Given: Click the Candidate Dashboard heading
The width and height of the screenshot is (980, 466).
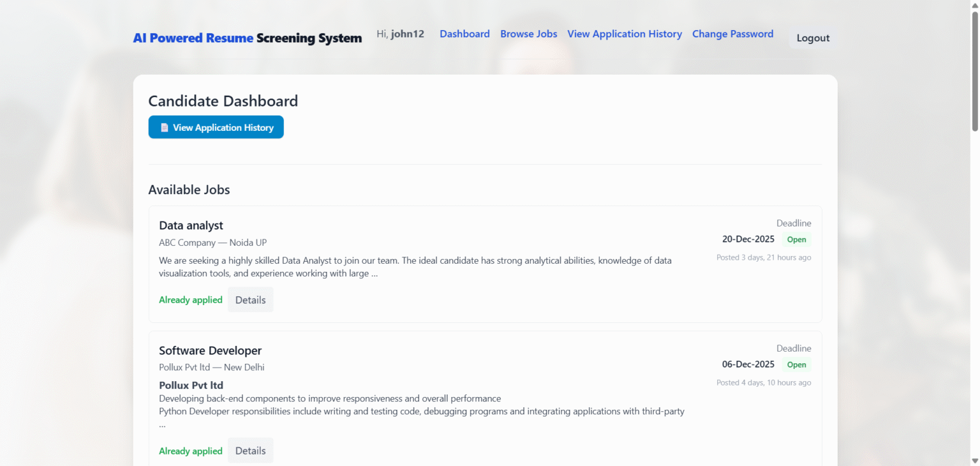Looking at the screenshot, I should (223, 101).
